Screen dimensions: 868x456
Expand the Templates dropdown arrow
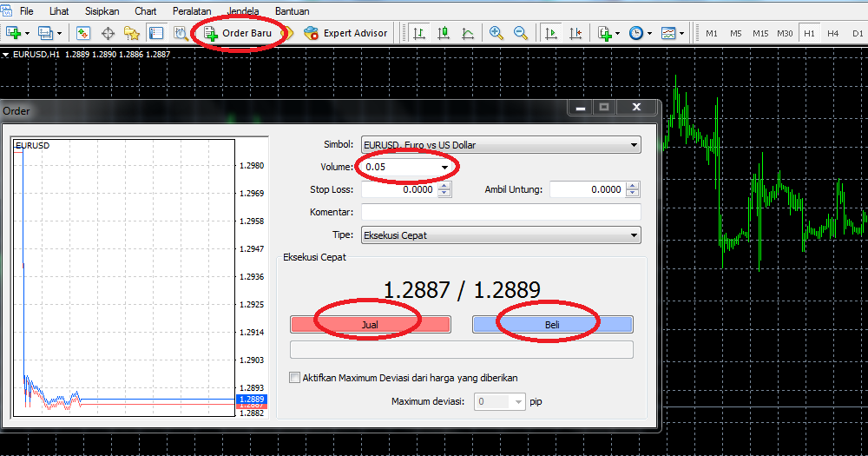click(681, 33)
